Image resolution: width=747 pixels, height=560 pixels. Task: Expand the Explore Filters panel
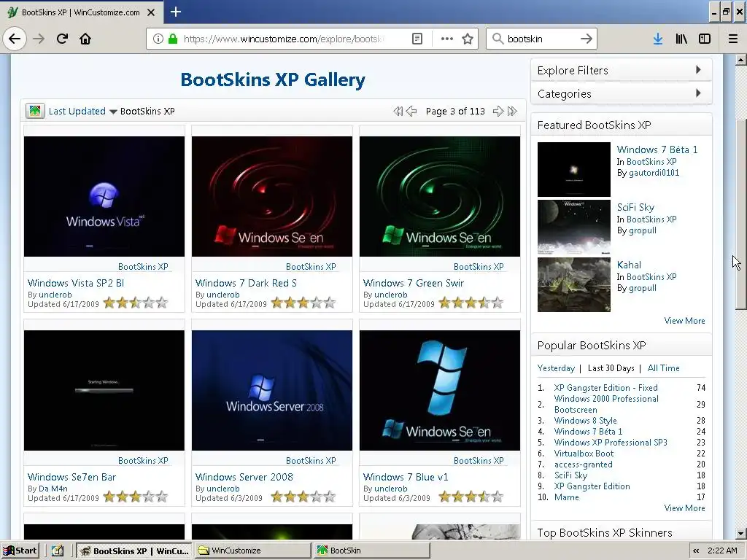[x=622, y=71]
